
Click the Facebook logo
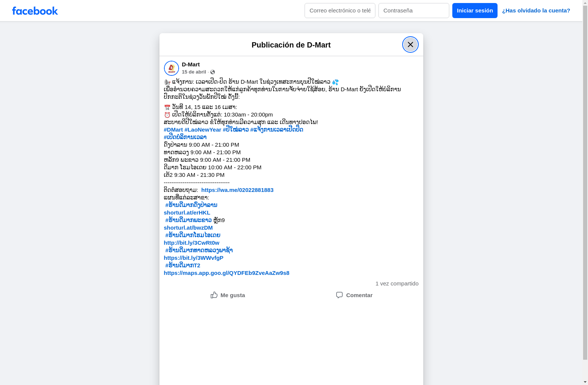click(35, 11)
